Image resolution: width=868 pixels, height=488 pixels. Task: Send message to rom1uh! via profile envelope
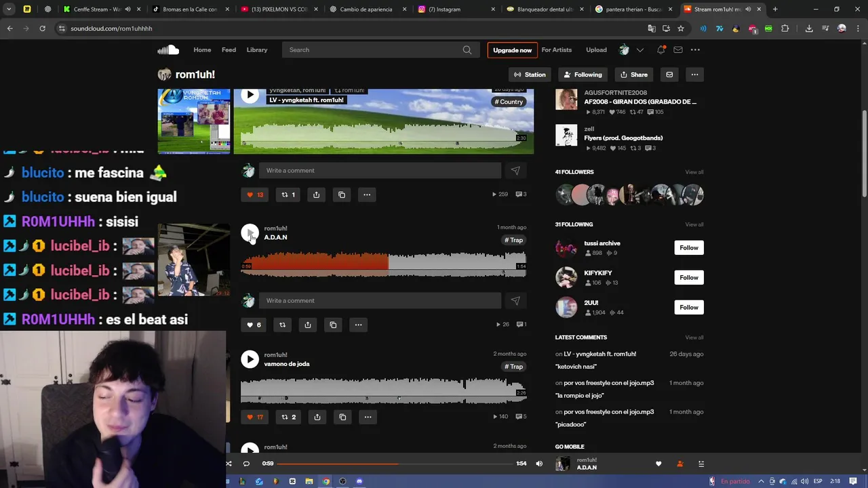pyautogui.click(x=669, y=75)
